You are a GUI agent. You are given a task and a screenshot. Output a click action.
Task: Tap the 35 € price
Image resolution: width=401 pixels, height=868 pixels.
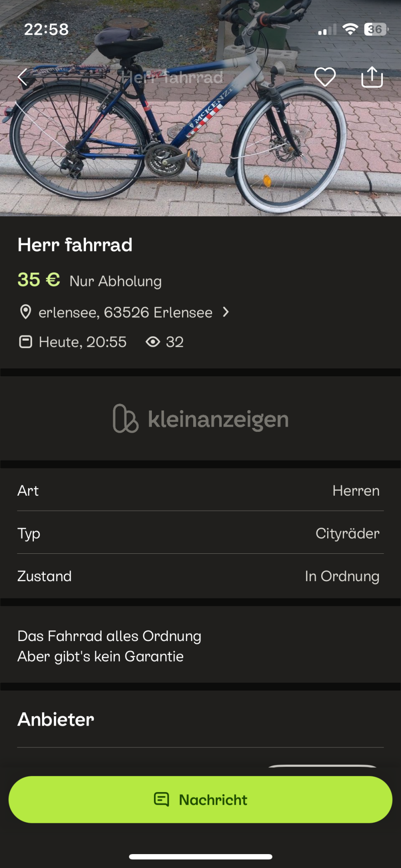pos(39,280)
